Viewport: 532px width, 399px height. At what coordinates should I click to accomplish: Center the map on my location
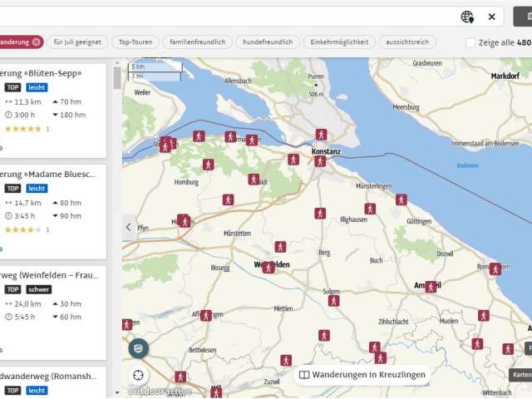click(138, 375)
